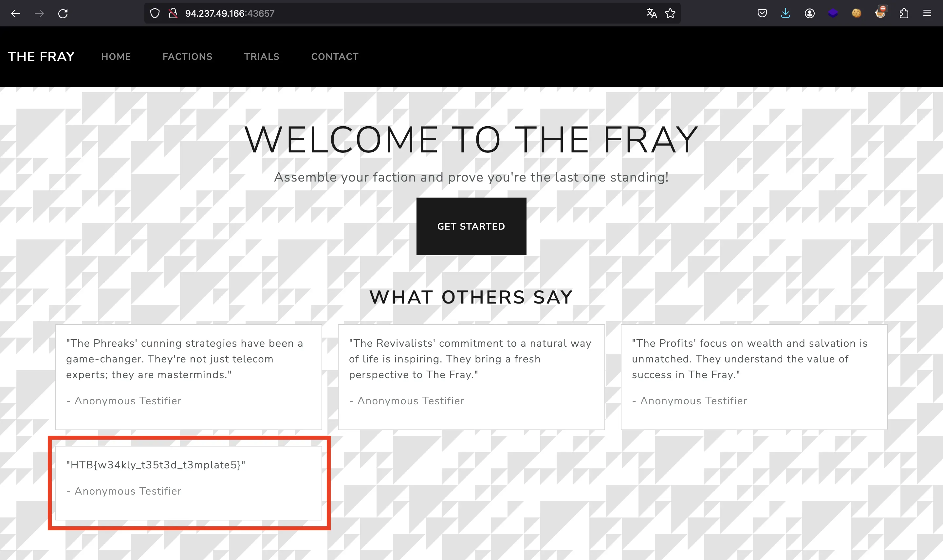Click THE FRAY home logo text
The width and height of the screenshot is (943, 560).
click(41, 57)
